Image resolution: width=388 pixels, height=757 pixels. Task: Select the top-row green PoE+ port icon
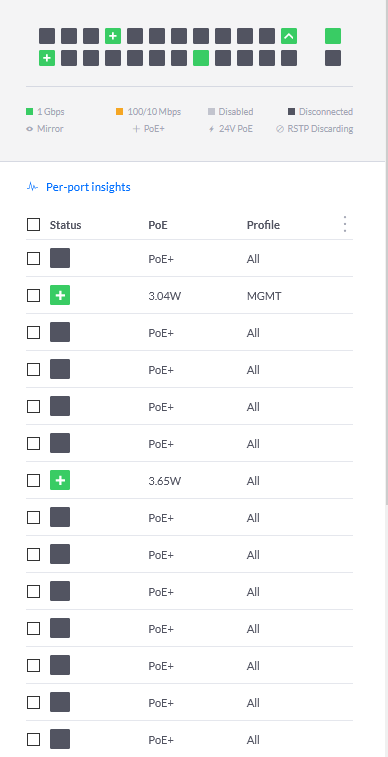coord(113,36)
